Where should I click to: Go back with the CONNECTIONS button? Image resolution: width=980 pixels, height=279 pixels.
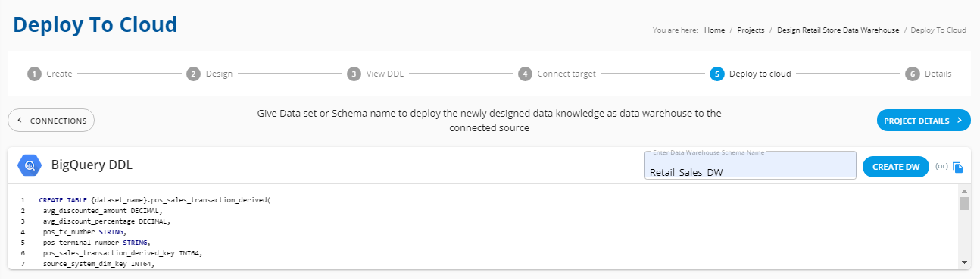click(x=51, y=121)
